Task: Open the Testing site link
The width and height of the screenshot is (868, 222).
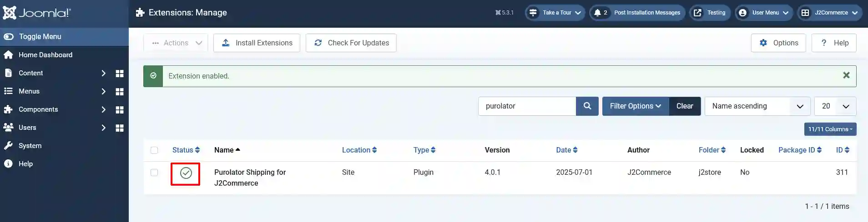Action: tap(710, 13)
